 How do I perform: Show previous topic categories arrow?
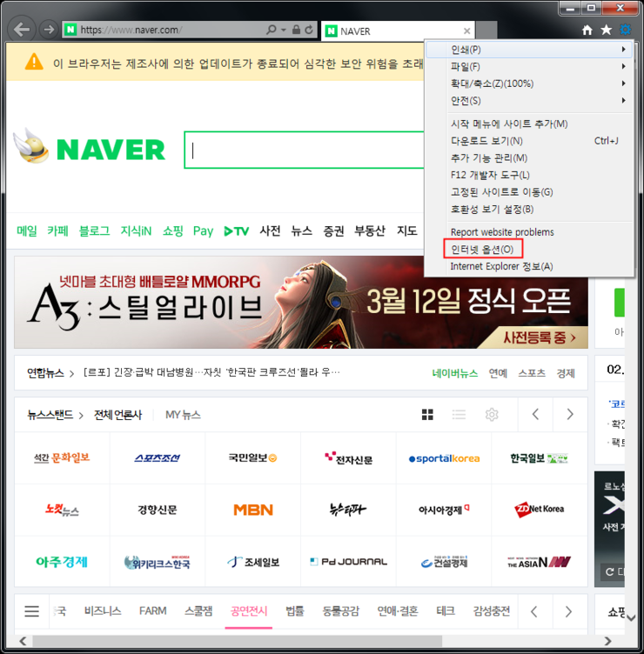tap(534, 612)
